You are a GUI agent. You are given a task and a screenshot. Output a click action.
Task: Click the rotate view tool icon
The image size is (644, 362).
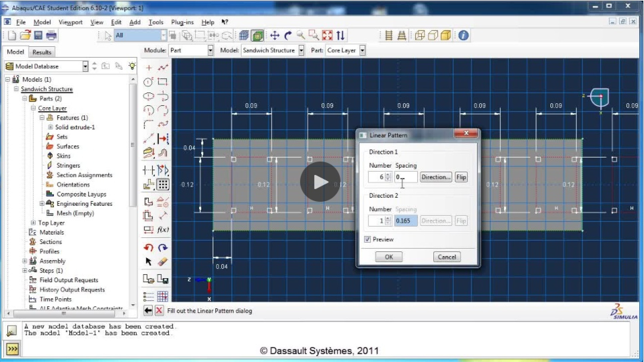tap(288, 35)
